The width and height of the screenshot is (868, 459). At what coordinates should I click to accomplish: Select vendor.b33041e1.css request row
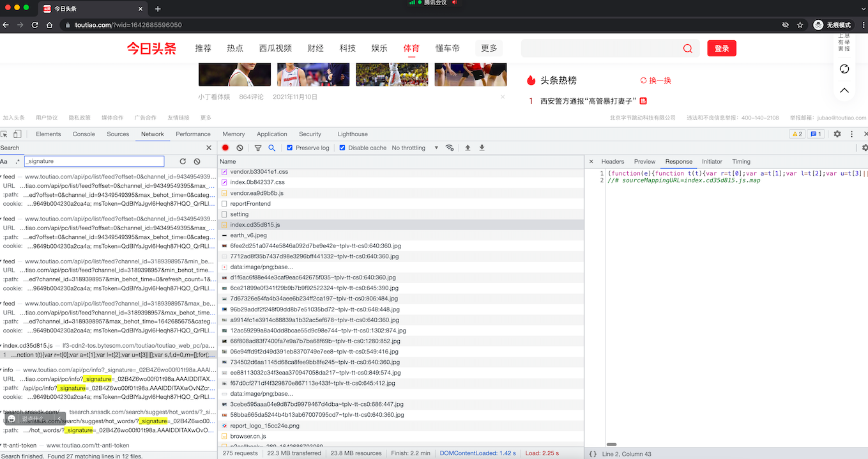(400, 172)
